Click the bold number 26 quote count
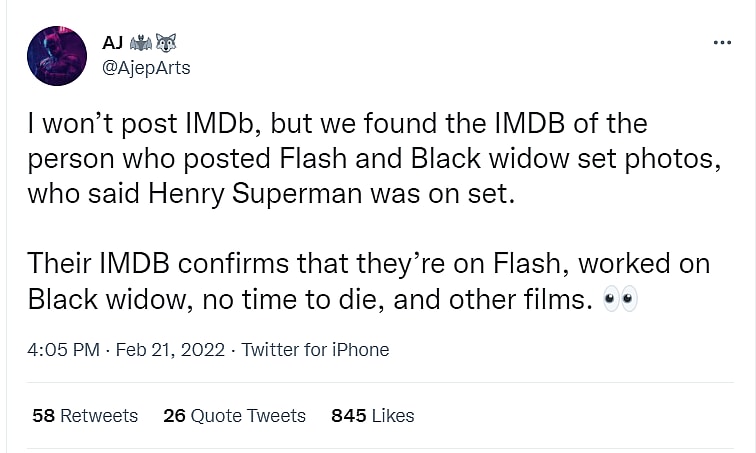 point(174,415)
